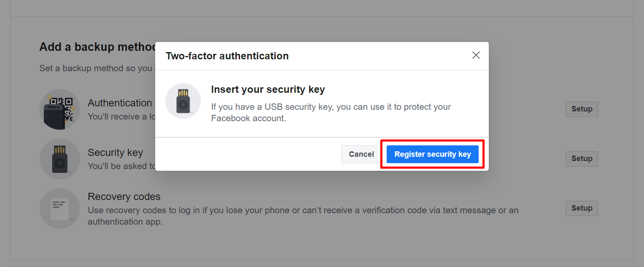
Task: Click the 'Two-factor authentication' dialog title
Action: [x=227, y=56]
